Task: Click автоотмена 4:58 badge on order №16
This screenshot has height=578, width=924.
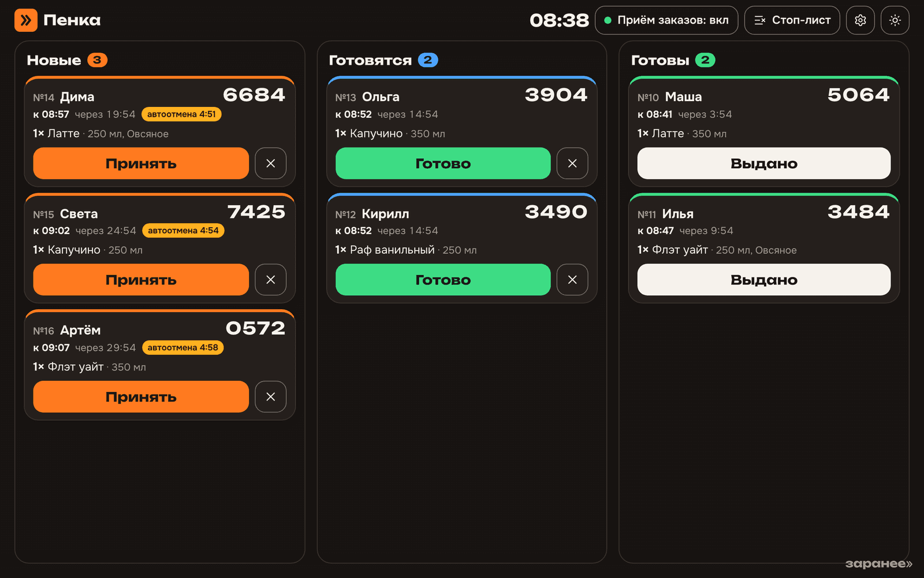Action: pos(182,347)
